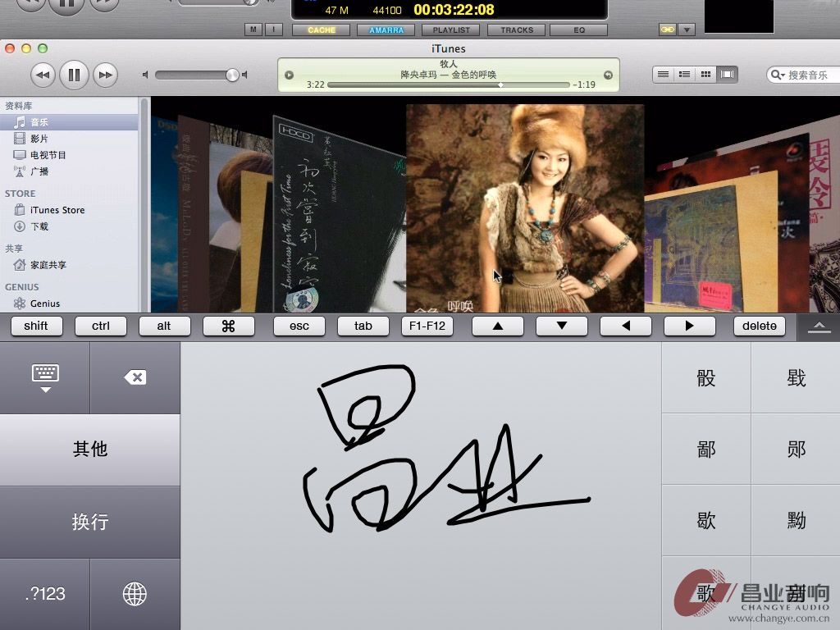The height and width of the screenshot is (630, 840).
Task: Tap the left arrow key
Action: [626, 326]
